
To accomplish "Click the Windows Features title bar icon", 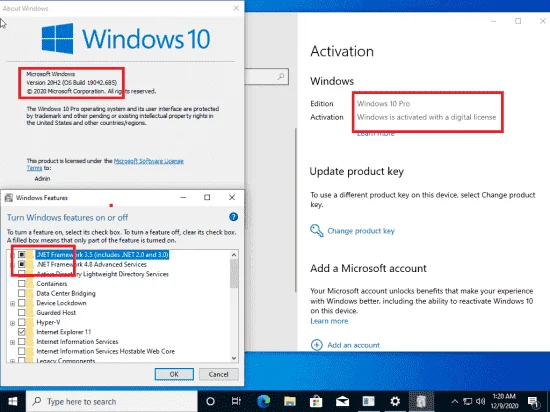I will pos(9,198).
